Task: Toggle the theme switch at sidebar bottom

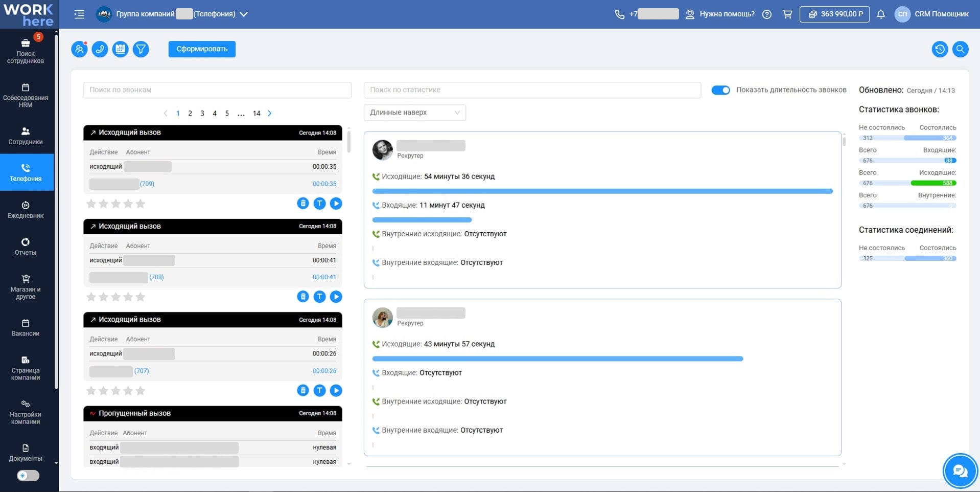Action: (28, 476)
